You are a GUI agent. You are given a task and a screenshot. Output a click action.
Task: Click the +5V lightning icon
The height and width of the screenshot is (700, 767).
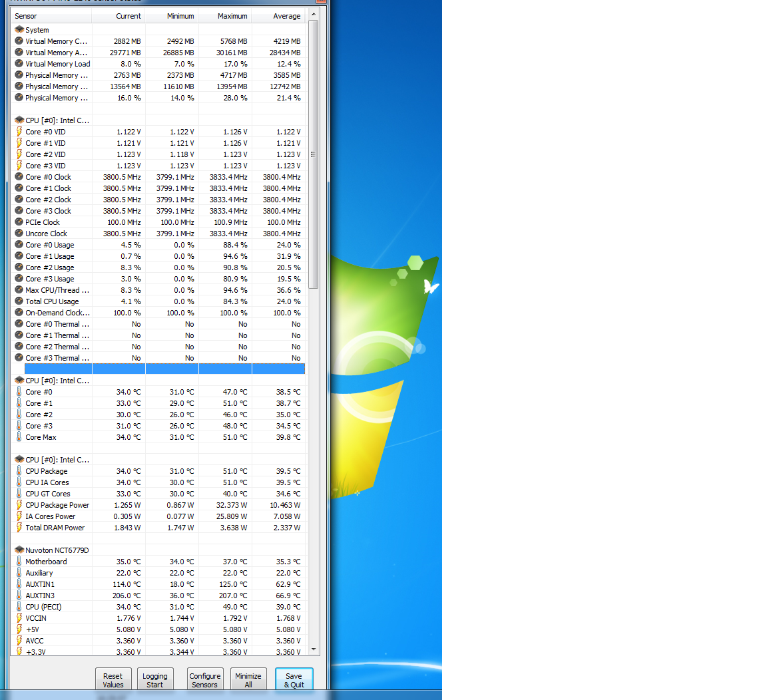click(x=19, y=629)
